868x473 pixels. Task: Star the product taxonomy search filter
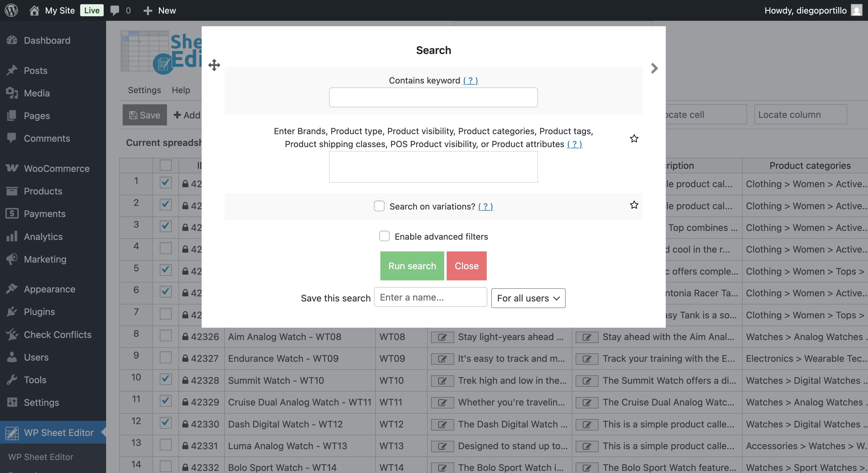(x=634, y=138)
